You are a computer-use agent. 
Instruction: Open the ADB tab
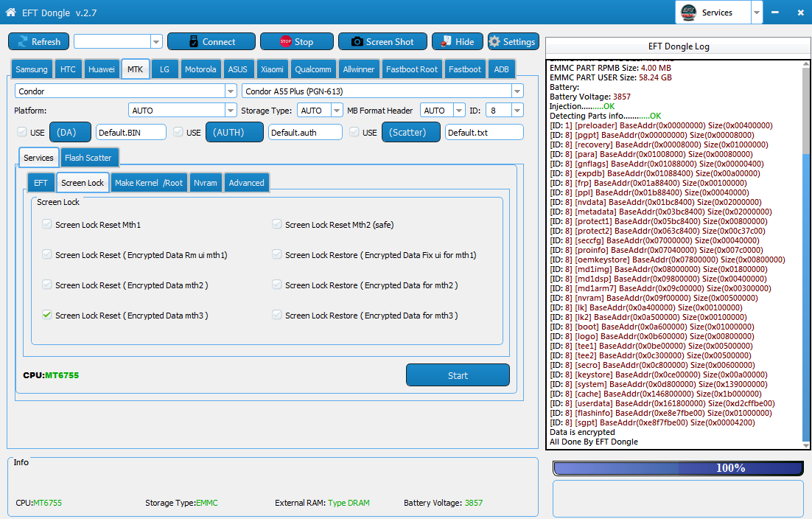[x=501, y=69]
